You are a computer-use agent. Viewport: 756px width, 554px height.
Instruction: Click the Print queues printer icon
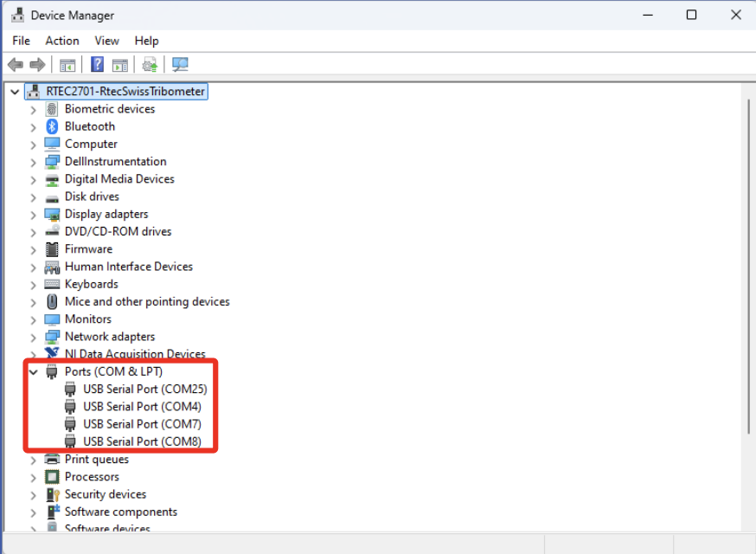[x=52, y=459]
